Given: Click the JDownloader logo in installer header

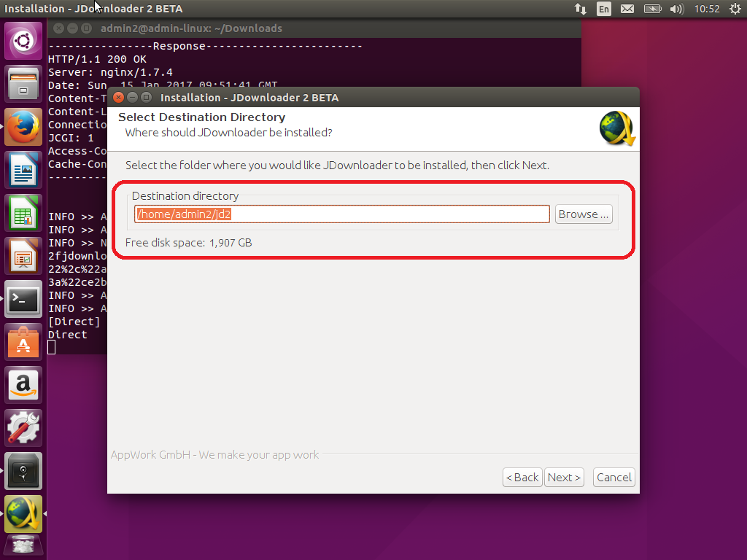Looking at the screenshot, I should click(x=617, y=128).
